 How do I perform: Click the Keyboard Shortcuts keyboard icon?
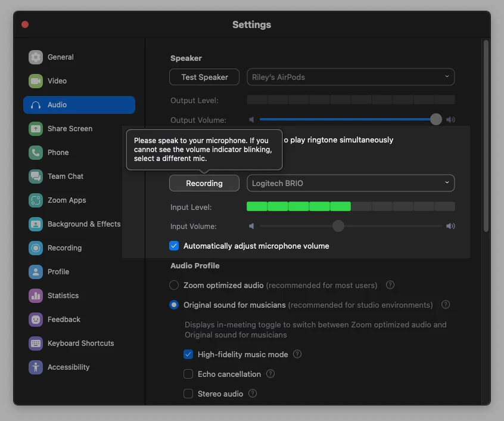pos(36,343)
